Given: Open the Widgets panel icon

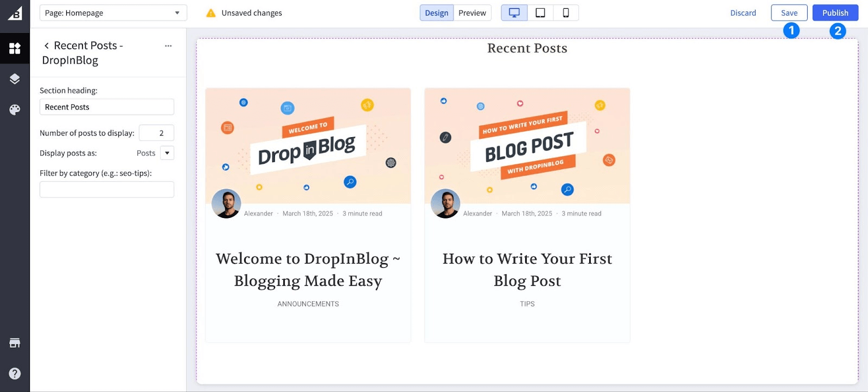Looking at the screenshot, I should point(15,49).
